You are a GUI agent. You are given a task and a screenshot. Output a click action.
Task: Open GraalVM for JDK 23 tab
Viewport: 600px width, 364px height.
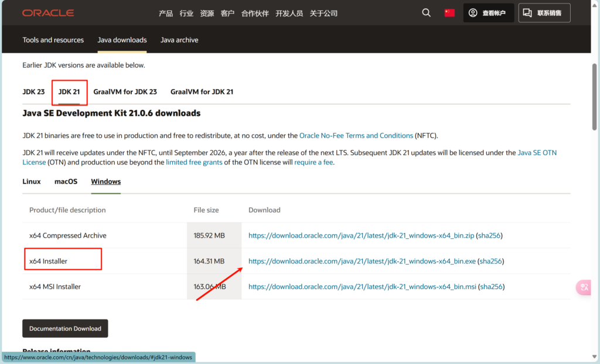coord(125,92)
